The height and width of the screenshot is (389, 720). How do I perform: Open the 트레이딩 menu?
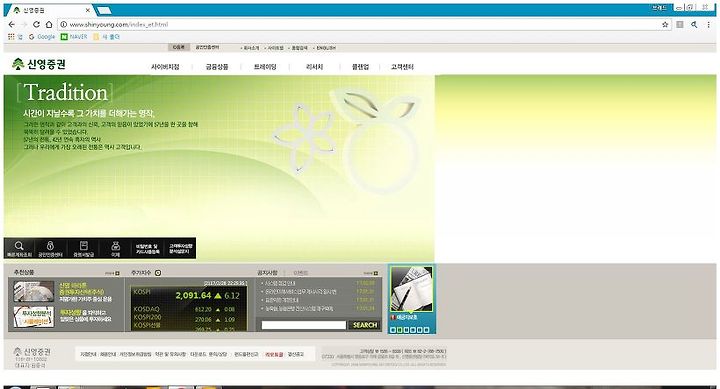coord(265,67)
